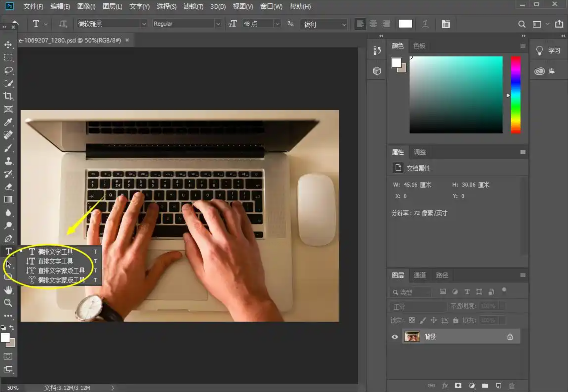
Task: Select the Move tool
Action: point(8,45)
